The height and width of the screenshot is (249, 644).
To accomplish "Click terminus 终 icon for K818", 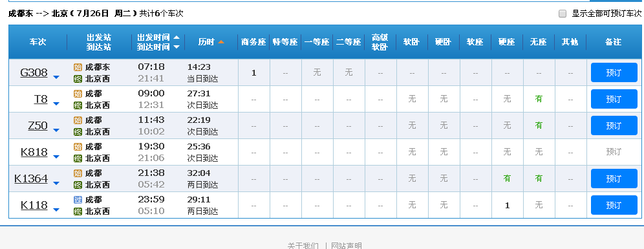I will coord(78,158).
